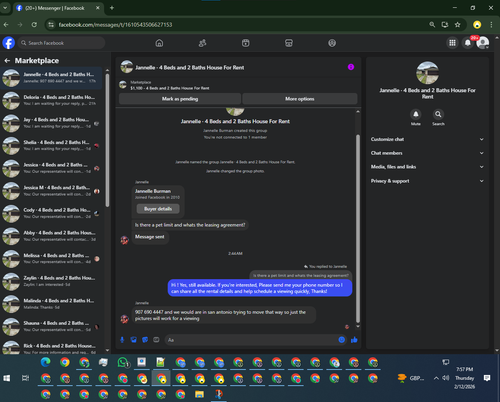Open a new browser tab
The width and height of the screenshot is (500, 402).
(112, 8)
